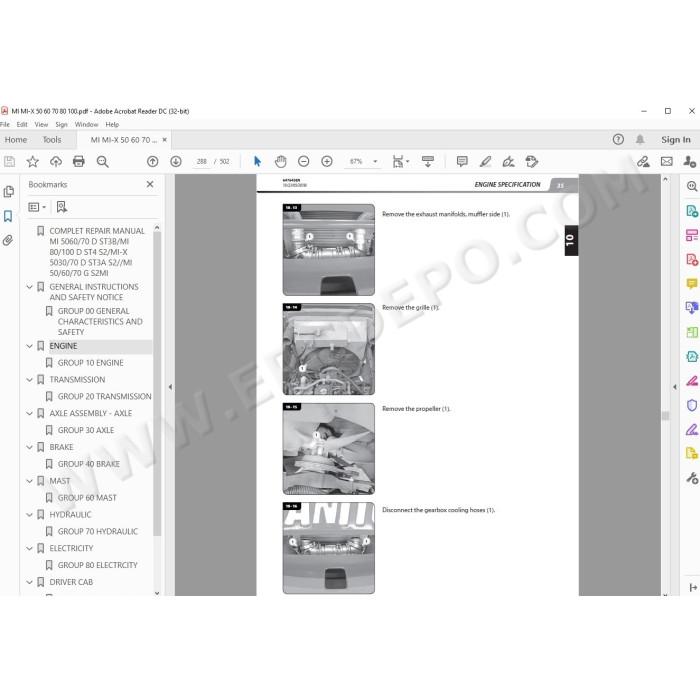The width and height of the screenshot is (700, 700).
Task: Open the Edit menu
Action: [x=22, y=125]
